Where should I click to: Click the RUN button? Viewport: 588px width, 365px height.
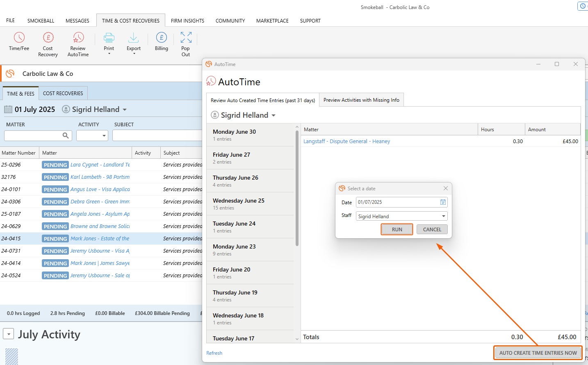click(x=397, y=229)
